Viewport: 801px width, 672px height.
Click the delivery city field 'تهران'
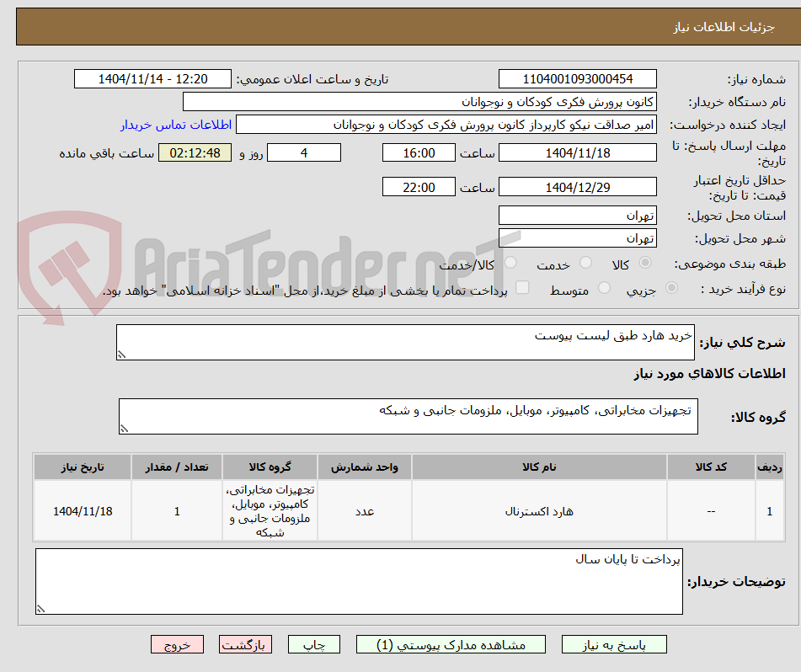click(577, 238)
